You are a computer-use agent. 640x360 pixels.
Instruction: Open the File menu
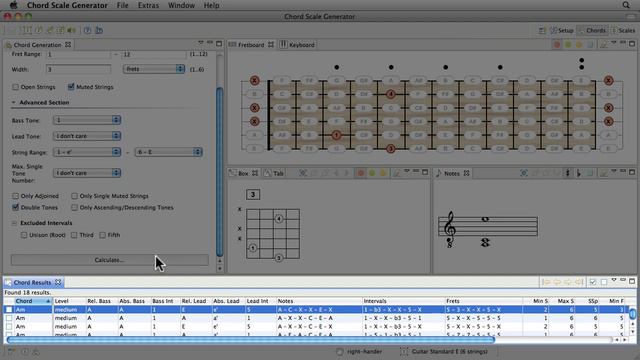coord(122,5)
